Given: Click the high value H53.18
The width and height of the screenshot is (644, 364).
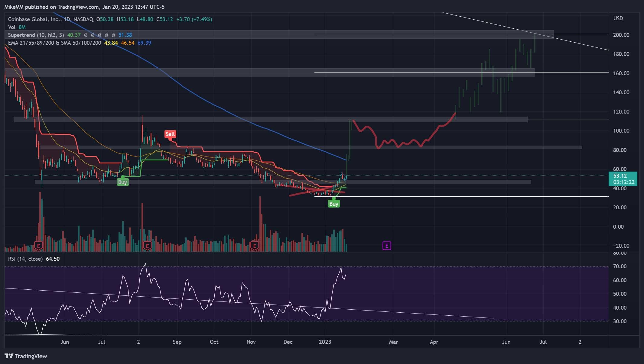Looking at the screenshot, I should 125,19.
